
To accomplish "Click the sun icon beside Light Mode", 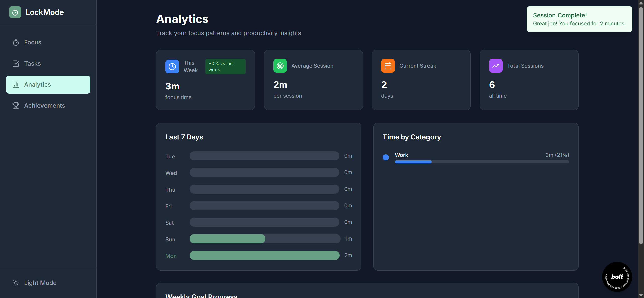I will click(x=16, y=283).
